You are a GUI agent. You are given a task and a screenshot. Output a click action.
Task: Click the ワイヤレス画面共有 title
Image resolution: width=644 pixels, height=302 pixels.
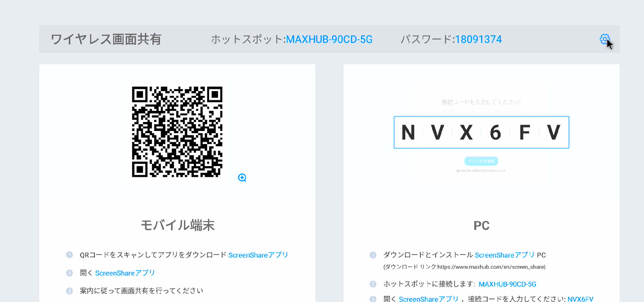(x=106, y=39)
